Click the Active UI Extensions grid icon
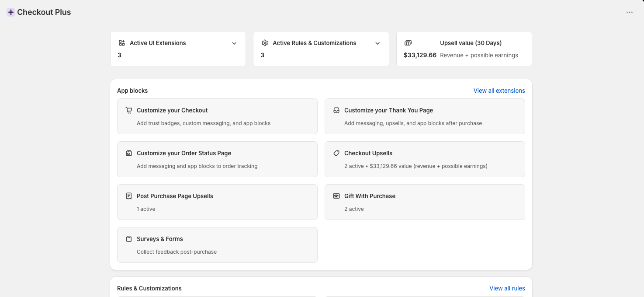This screenshot has height=297, width=644. (122, 43)
